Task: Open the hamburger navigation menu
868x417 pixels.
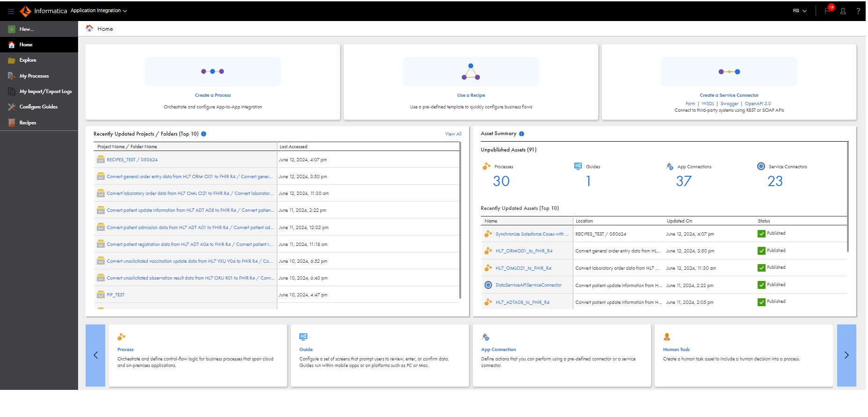Action: pos(11,11)
